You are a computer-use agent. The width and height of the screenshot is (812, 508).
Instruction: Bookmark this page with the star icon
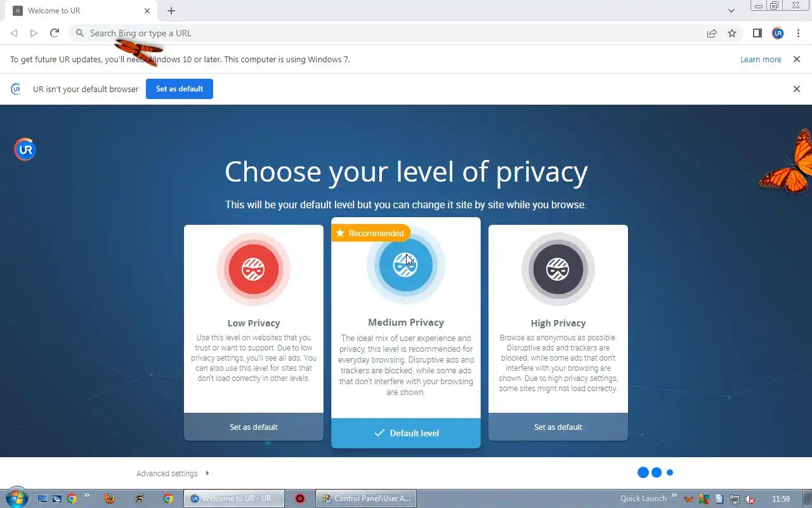pyautogui.click(x=732, y=33)
